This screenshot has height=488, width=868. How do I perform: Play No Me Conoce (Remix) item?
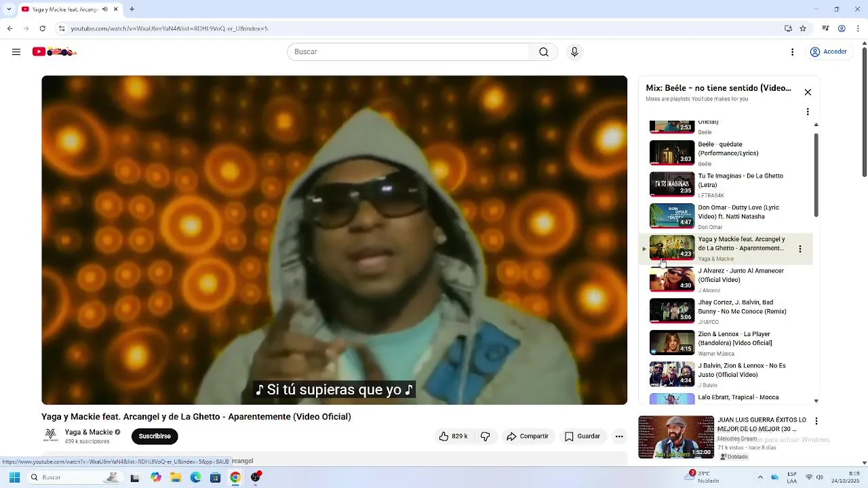[727, 312]
